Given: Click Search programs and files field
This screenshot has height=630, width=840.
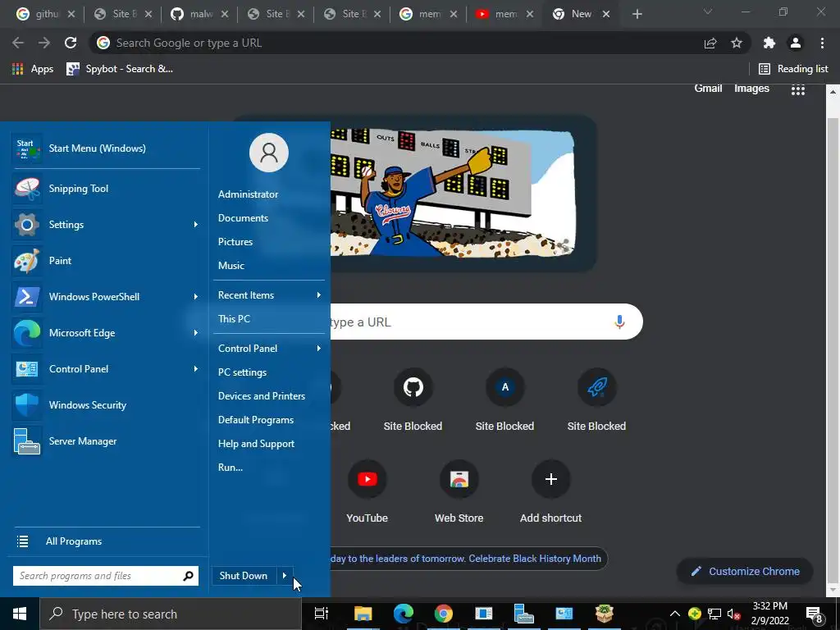Looking at the screenshot, I should (x=106, y=576).
